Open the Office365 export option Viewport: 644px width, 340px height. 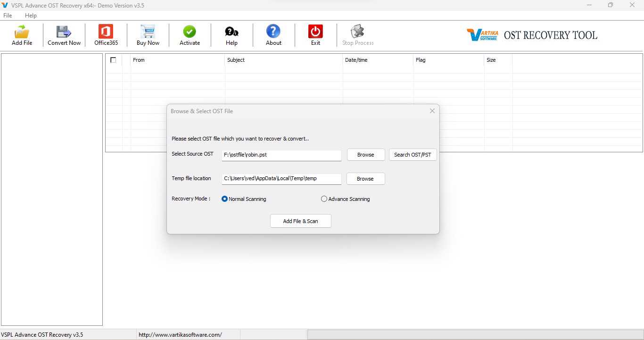coord(106,32)
